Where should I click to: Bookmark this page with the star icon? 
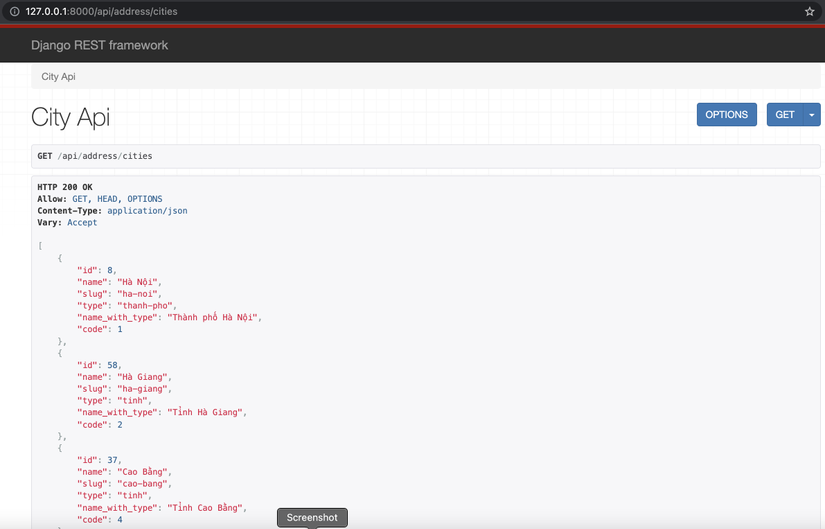tap(809, 11)
